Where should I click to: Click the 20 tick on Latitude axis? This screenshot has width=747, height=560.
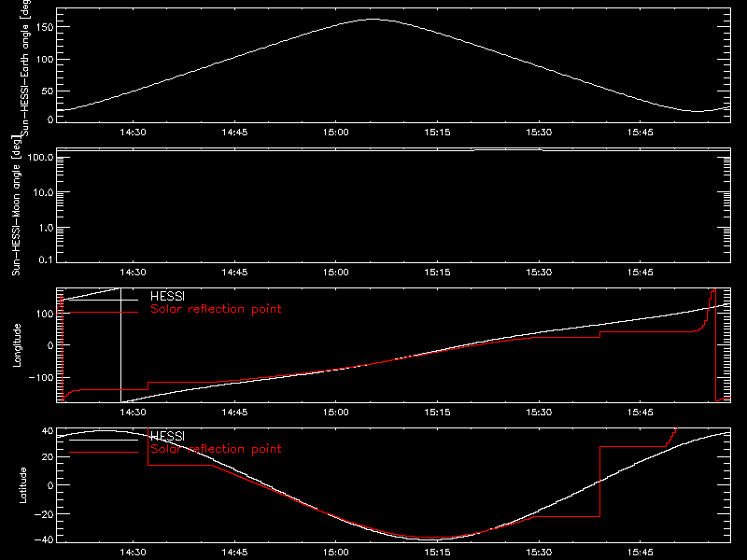[x=48, y=457]
